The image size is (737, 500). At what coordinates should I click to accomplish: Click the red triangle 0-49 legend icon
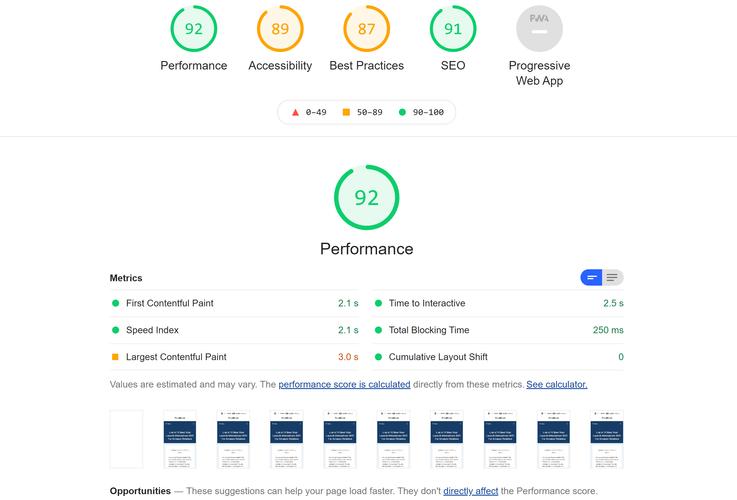[x=295, y=112]
